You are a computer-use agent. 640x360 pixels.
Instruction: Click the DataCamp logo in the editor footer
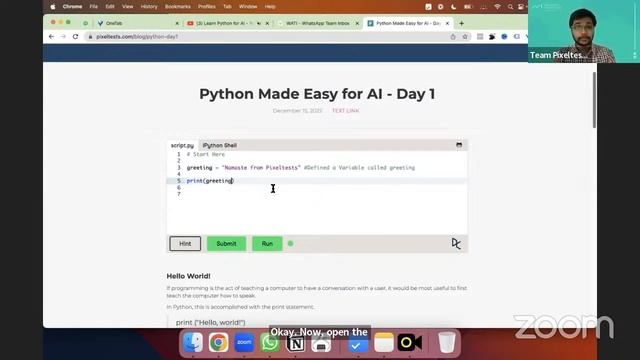[456, 244]
